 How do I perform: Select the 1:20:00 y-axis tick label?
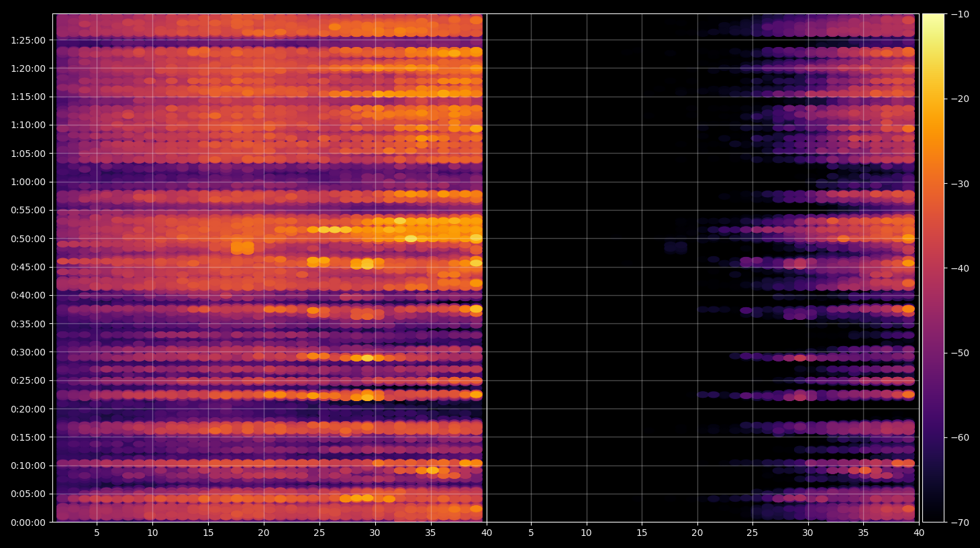pyautogui.click(x=28, y=68)
